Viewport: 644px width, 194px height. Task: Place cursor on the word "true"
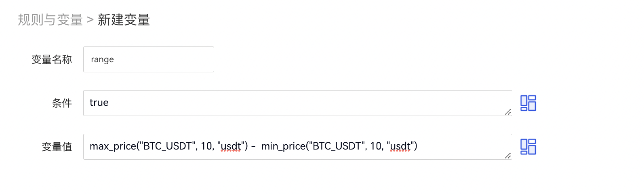[99, 103]
